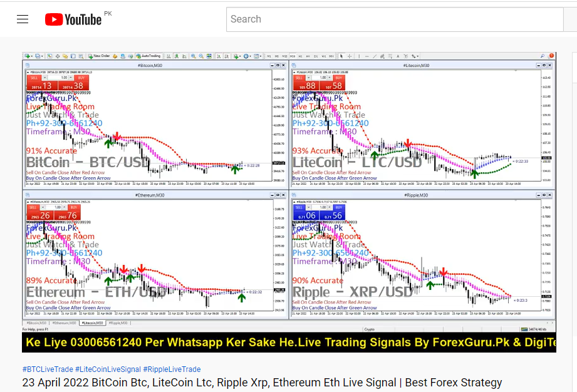Select the text label tool
577x392 pixels.
tap(405, 56)
